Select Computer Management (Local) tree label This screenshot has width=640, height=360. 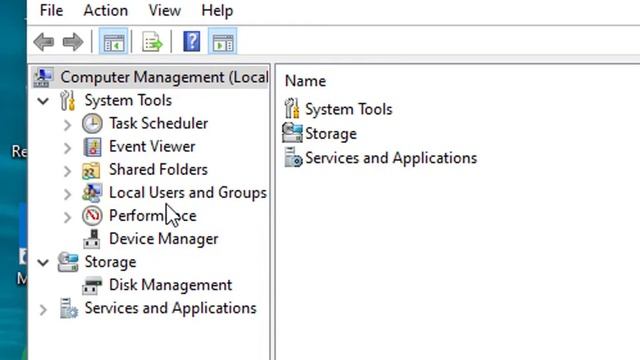click(x=164, y=77)
